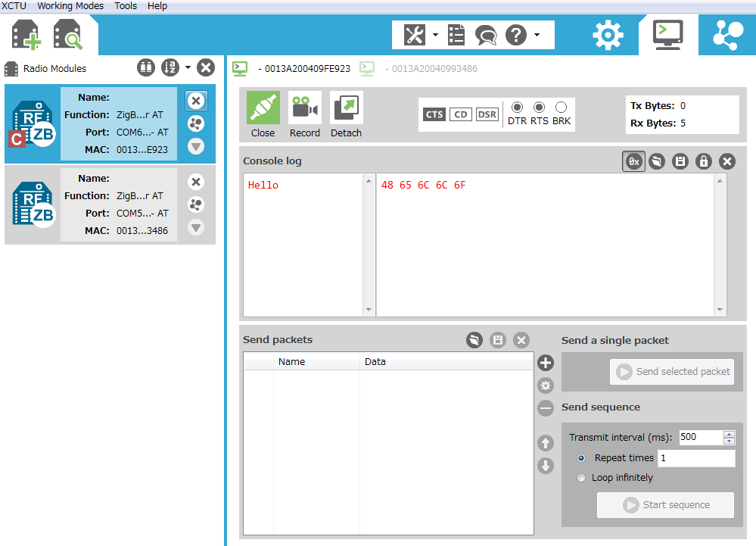Screen dimensions: 756x546
Task: Open the Tools wrench icon
Action: point(415,35)
